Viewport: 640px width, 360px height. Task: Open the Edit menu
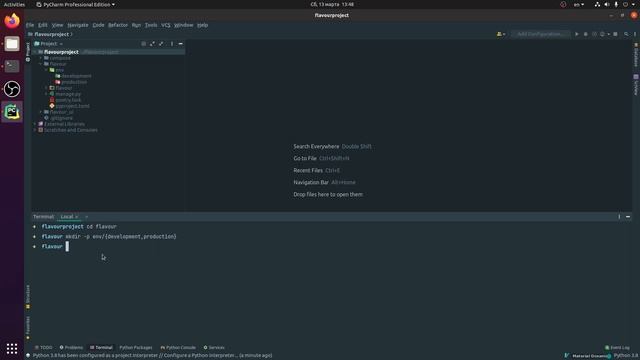[x=42, y=25]
